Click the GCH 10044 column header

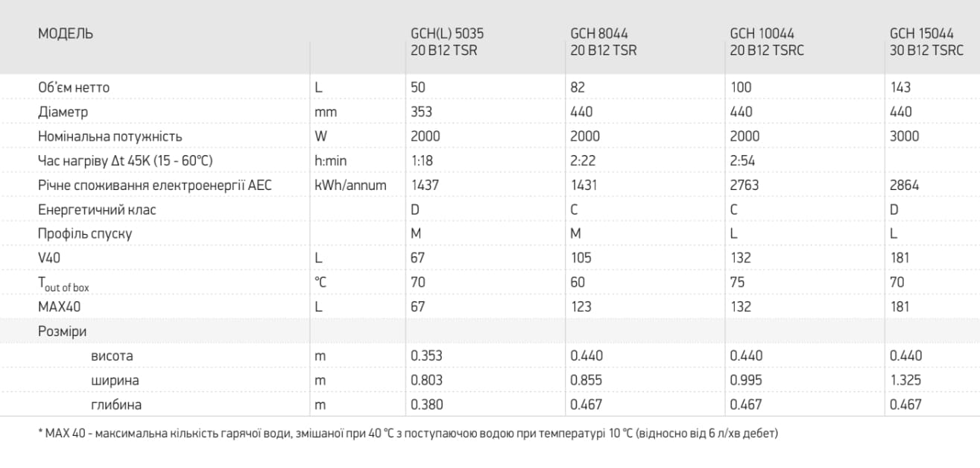767,42
